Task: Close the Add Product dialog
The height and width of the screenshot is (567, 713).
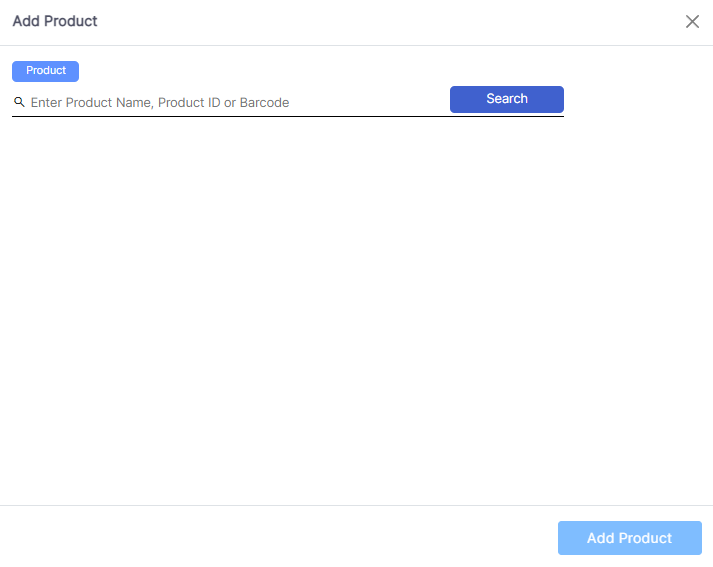Action: 692,22
